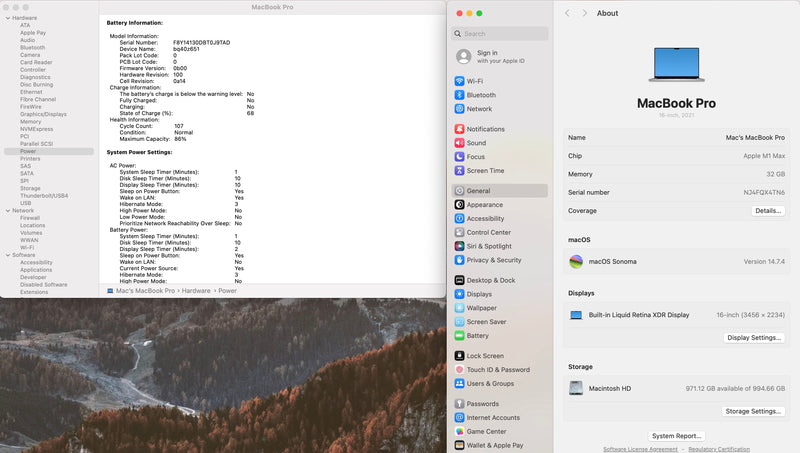Open Sound settings icon
The height and width of the screenshot is (453, 800).
point(459,143)
